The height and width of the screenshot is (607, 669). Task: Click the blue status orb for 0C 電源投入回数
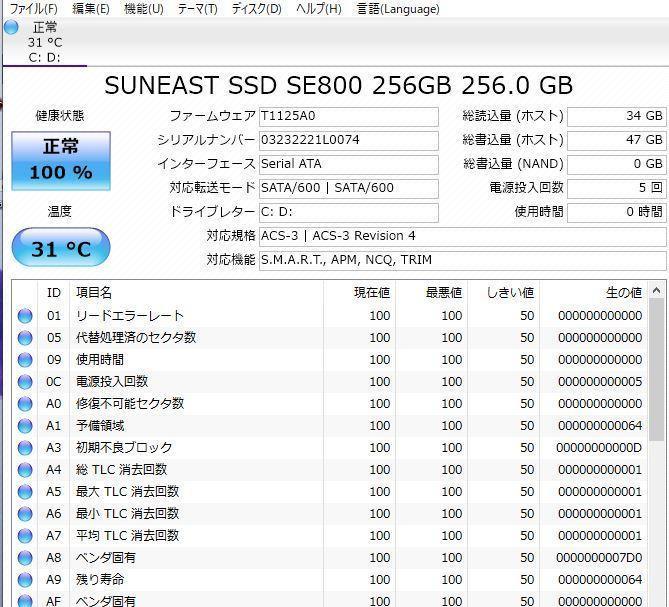click(25, 381)
